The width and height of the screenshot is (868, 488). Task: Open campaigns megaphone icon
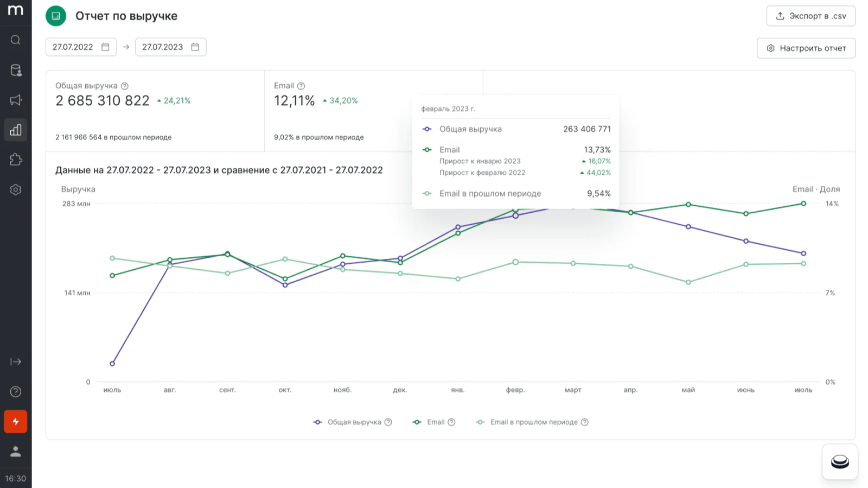click(x=16, y=100)
